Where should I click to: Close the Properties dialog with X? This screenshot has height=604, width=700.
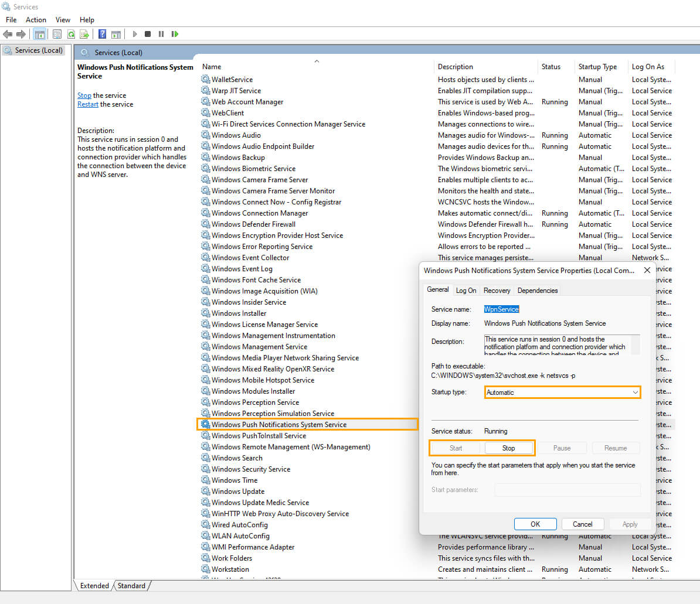(647, 270)
